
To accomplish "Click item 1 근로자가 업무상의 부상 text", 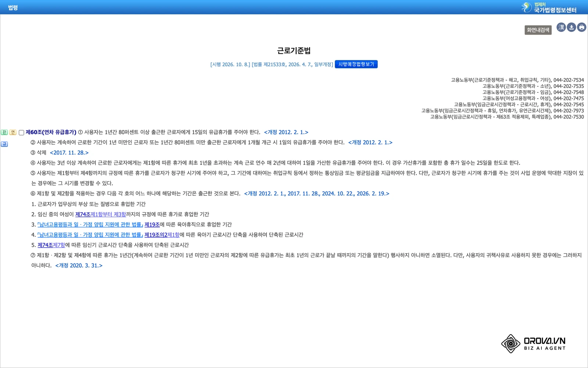I will 89,204.
